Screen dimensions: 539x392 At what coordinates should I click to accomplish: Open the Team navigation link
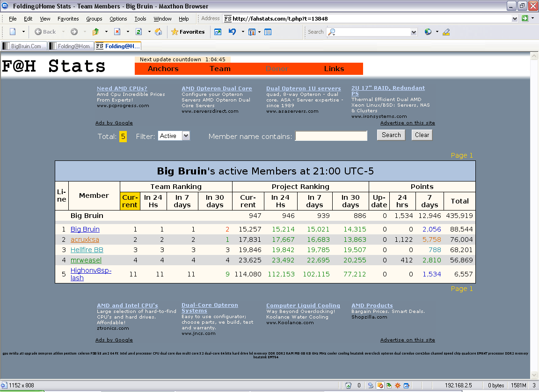click(220, 69)
